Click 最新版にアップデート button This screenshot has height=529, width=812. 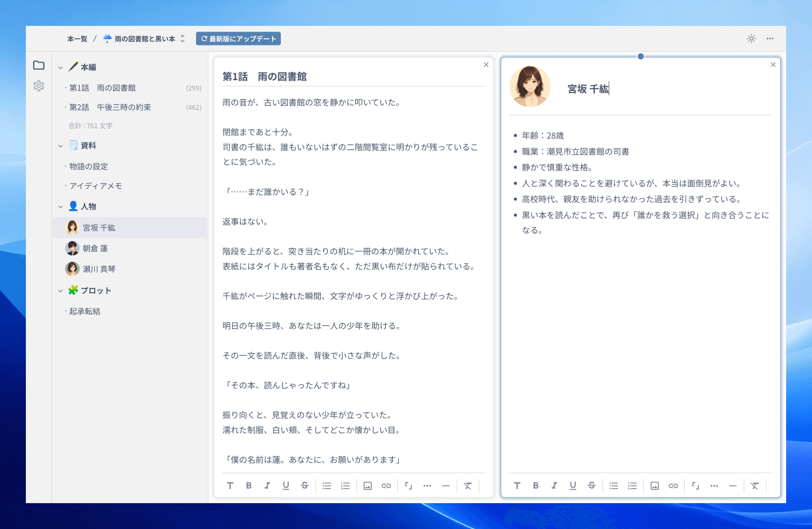[x=238, y=39]
